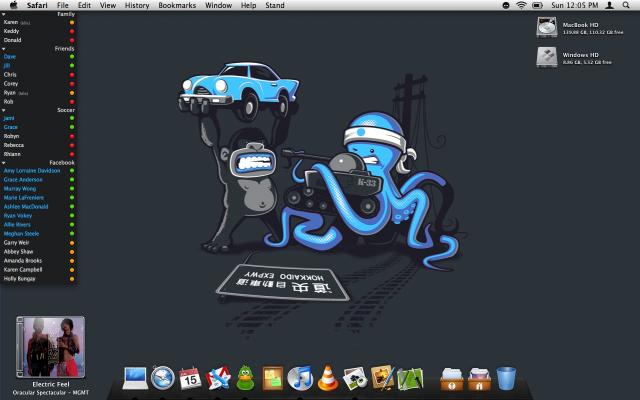Select contact Rebecca in Soccer
640x400 pixels.
(39, 145)
